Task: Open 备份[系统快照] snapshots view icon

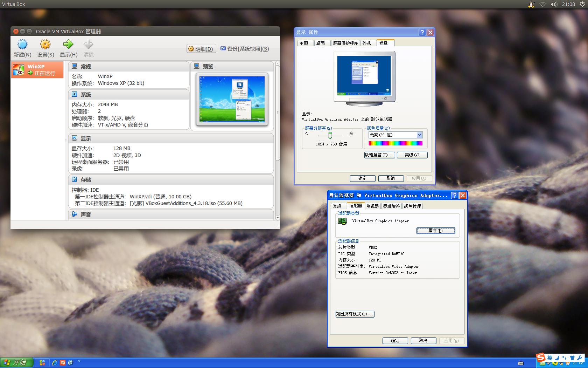Action: coord(223,48)
